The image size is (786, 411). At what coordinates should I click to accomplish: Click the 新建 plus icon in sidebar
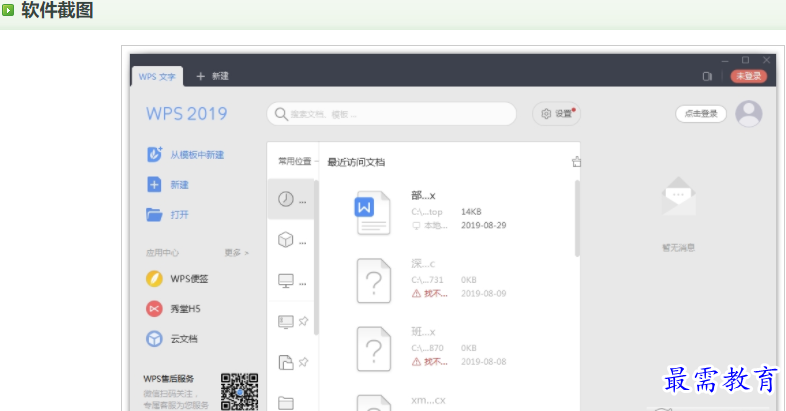154,184
